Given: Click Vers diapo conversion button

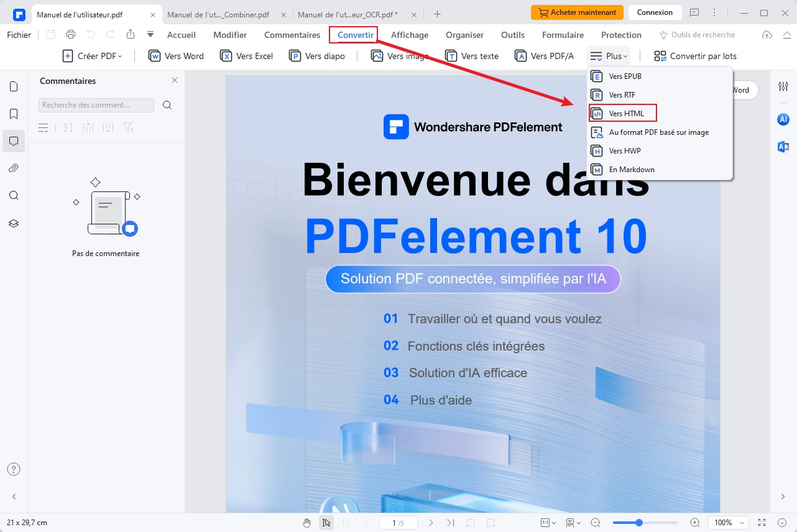Looking at the screenshot, I should click(316, 56).
